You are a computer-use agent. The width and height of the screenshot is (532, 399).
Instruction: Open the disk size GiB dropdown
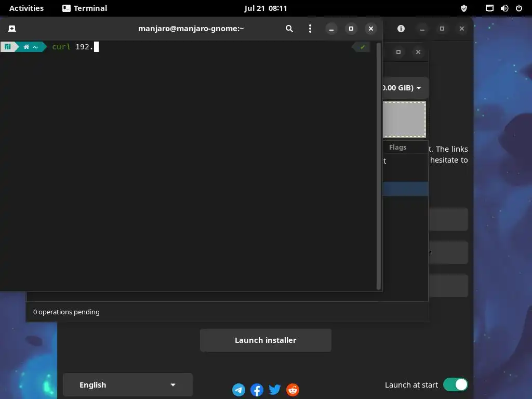(x=405, y=88)
